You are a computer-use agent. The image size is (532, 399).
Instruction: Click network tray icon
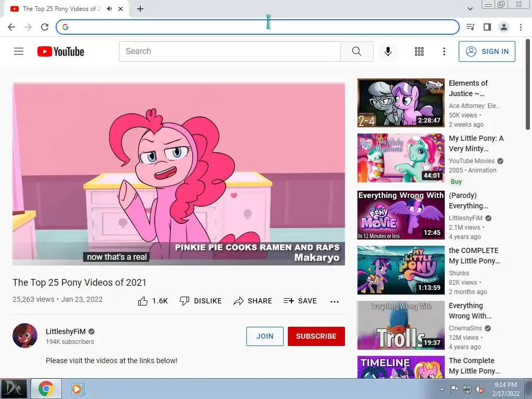pos(467,389)
